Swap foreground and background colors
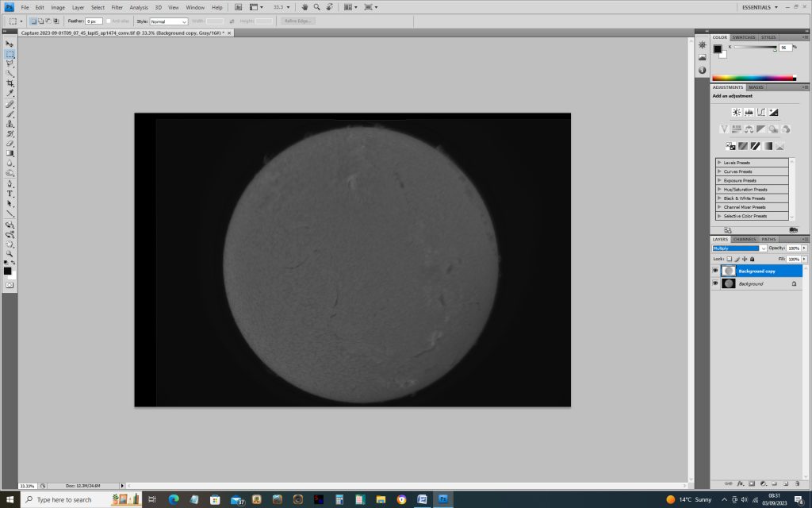 pyautogui.click(x=13, y=263)
